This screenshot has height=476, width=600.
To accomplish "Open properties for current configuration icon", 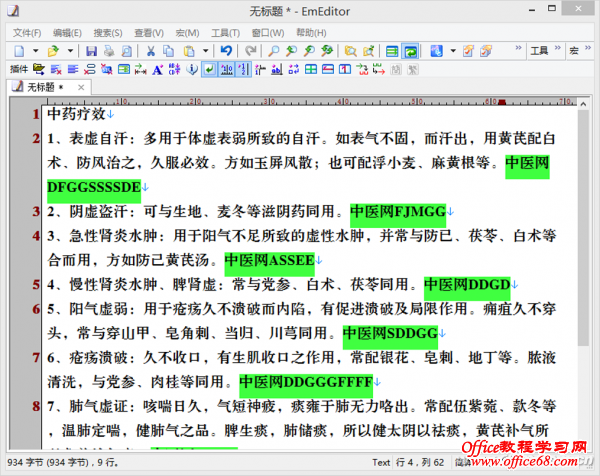I will pos(468,51).
